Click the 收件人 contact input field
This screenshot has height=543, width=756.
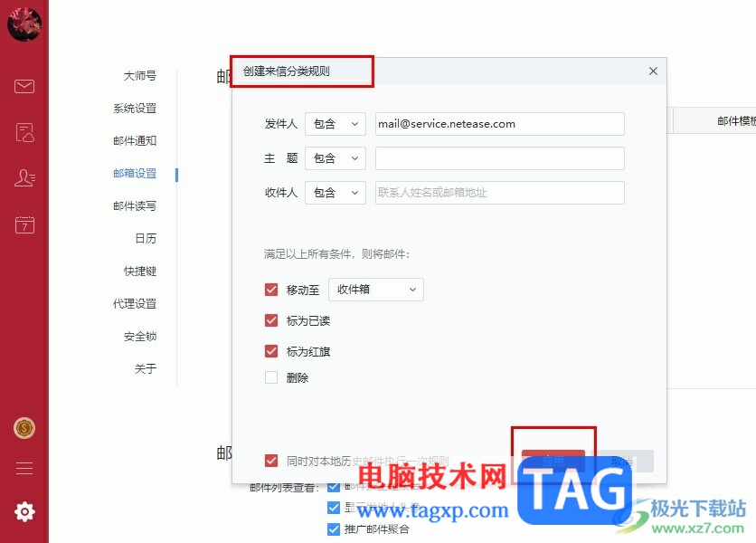coord(500,193)
